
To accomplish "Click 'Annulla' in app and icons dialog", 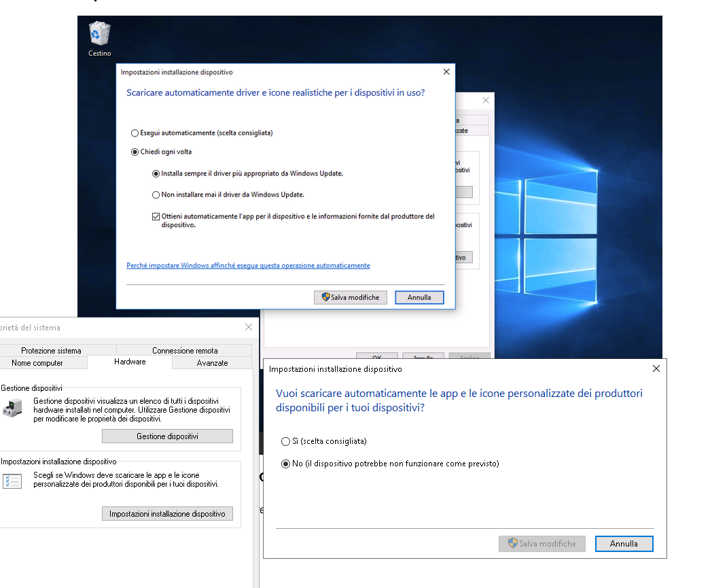I will (624, 544).
